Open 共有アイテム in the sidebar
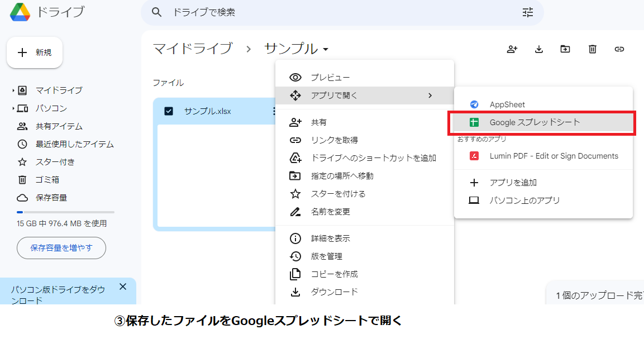The height and width of the screenshot is (358, 644). 59,126
